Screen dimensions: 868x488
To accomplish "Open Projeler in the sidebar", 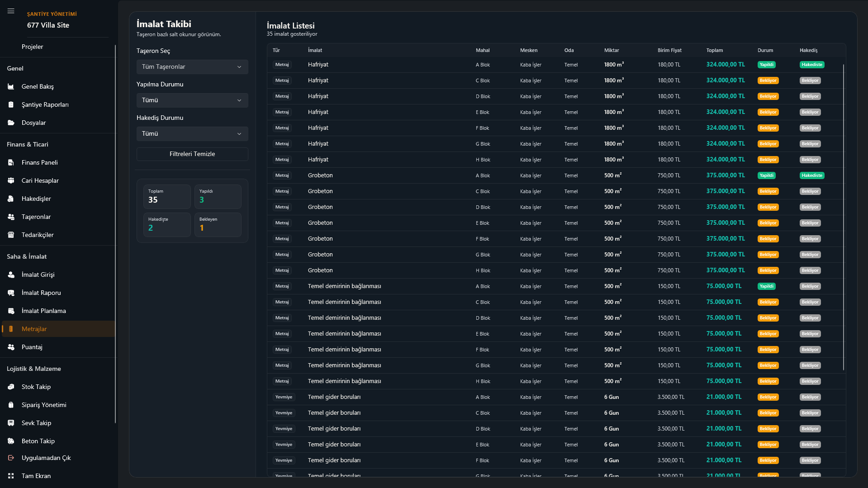I will tap(33, 47).
